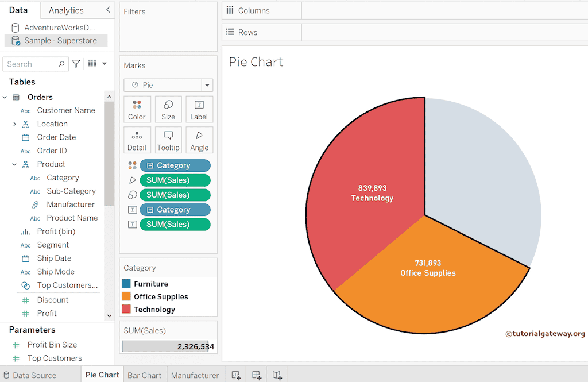Click the Manufacturer paperclip icon
Screen dimensions: 588x382
(x=35, y=205)
